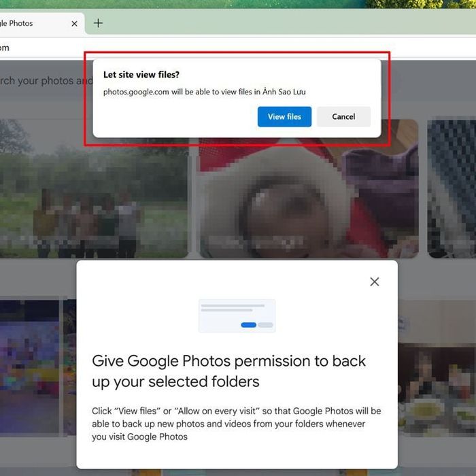Close the Google Photos browser tab
This screenshot has width=476, height=476.
click(x=74, y=24)
